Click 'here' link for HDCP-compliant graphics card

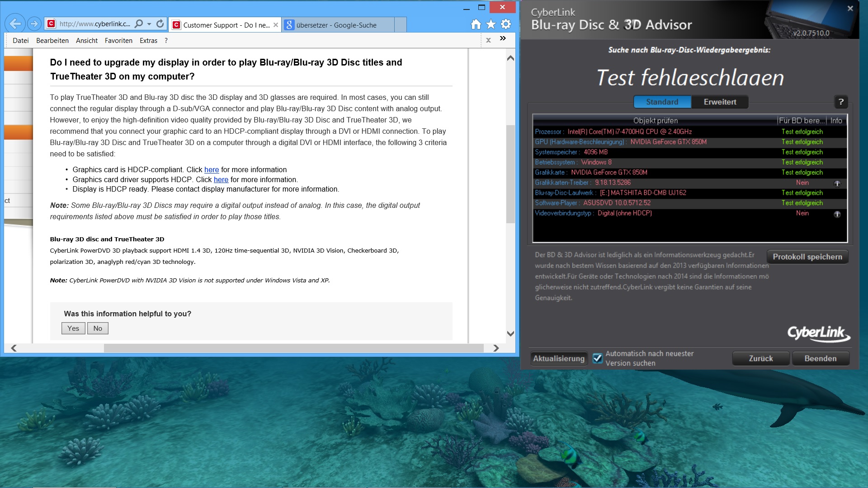(x=211, y=170)
